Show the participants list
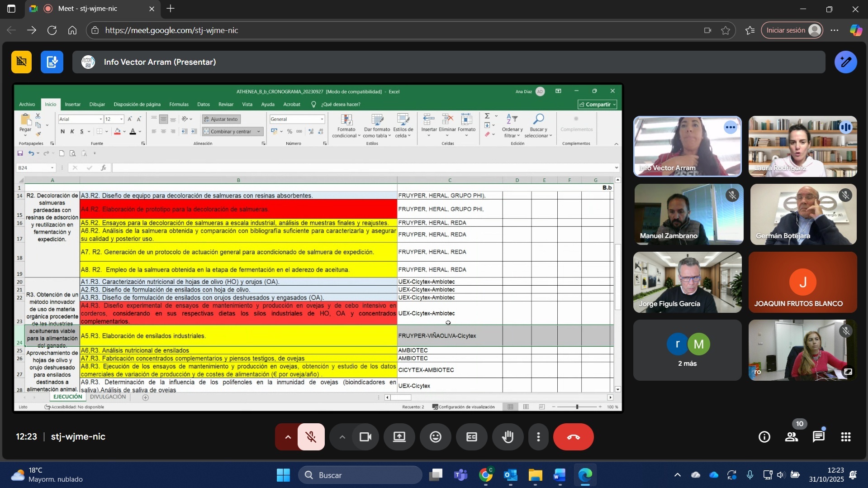 pyautogui.click(x=791, y=437)
